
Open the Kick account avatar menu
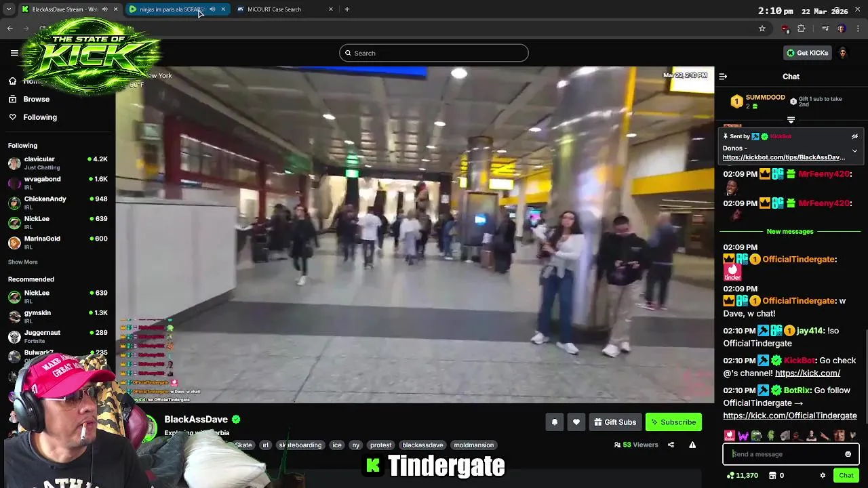843,53
